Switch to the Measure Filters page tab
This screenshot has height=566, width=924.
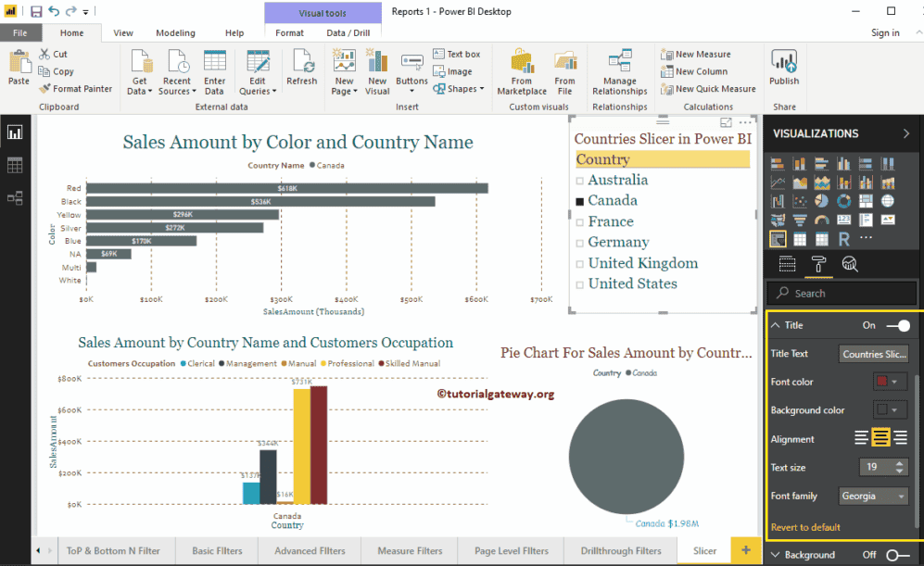coord(410,550)
